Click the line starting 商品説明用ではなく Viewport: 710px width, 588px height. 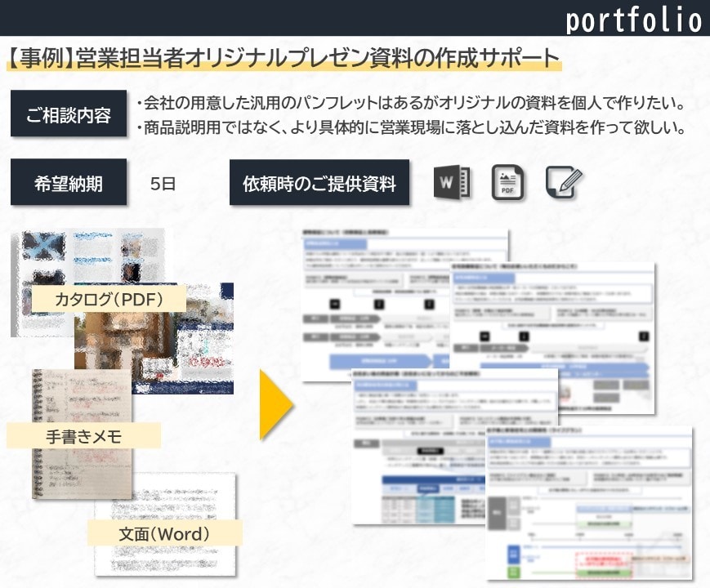[411, 127]
